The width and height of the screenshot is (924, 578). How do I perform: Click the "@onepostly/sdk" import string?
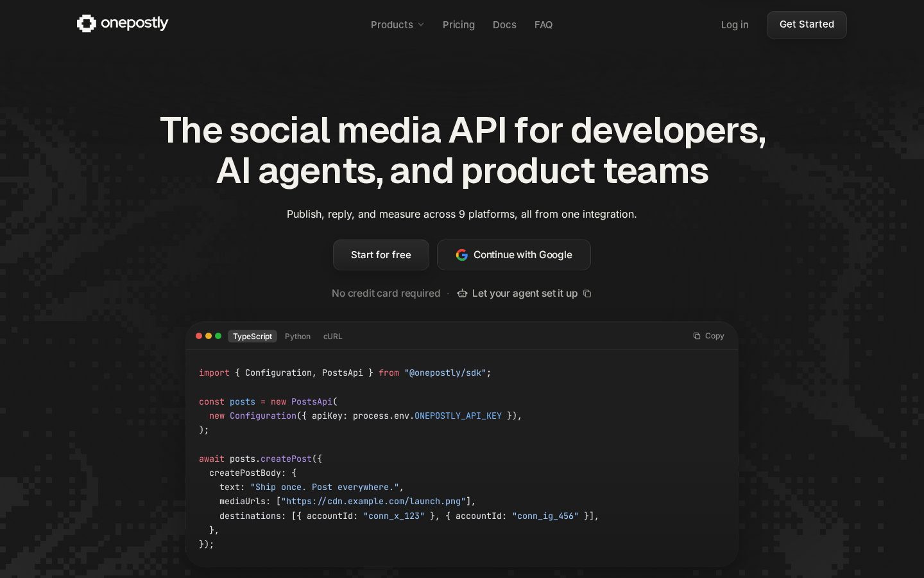coord(445,372)
